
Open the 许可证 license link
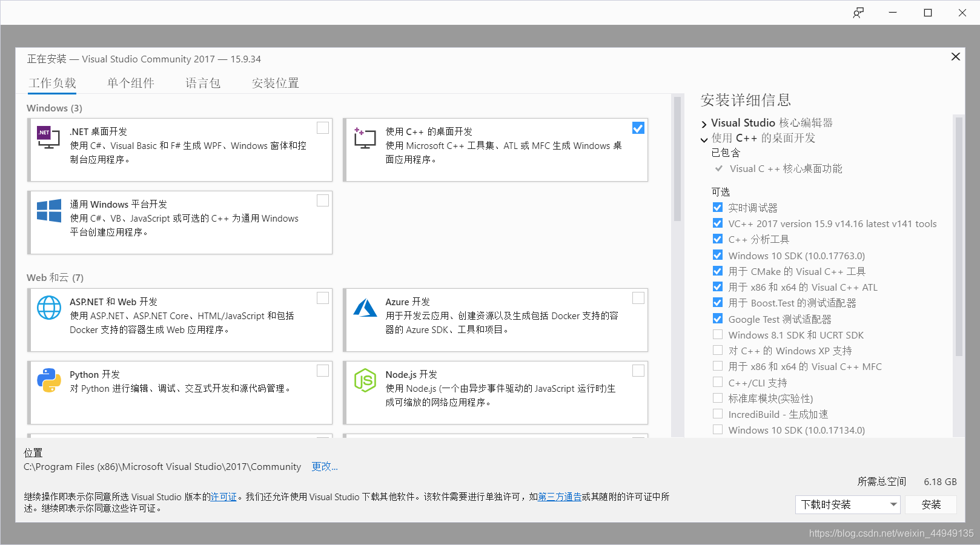223,497
